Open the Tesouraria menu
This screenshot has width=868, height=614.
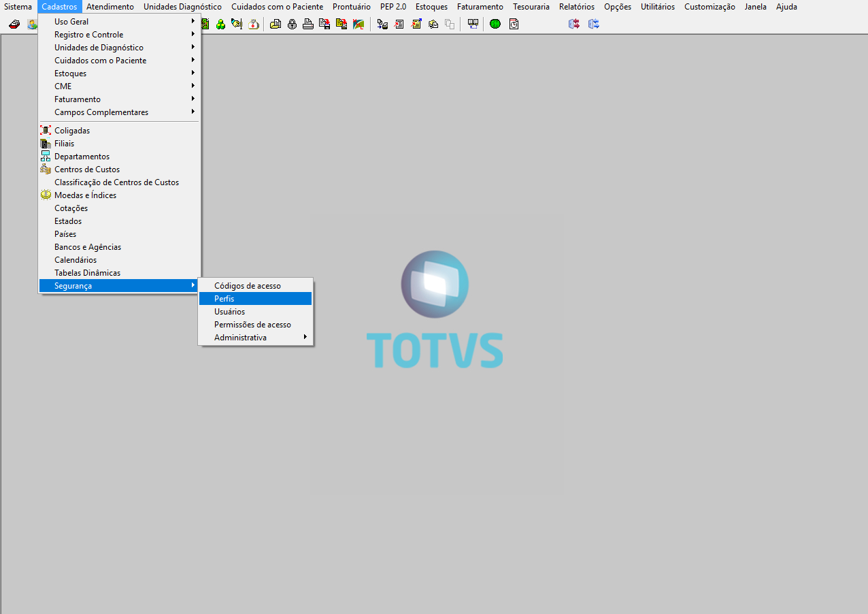pos(531,7)
